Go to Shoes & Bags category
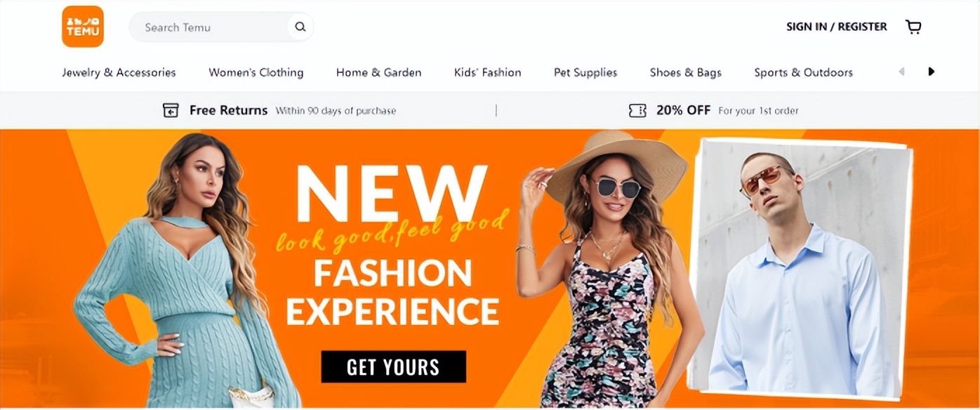 686,72
